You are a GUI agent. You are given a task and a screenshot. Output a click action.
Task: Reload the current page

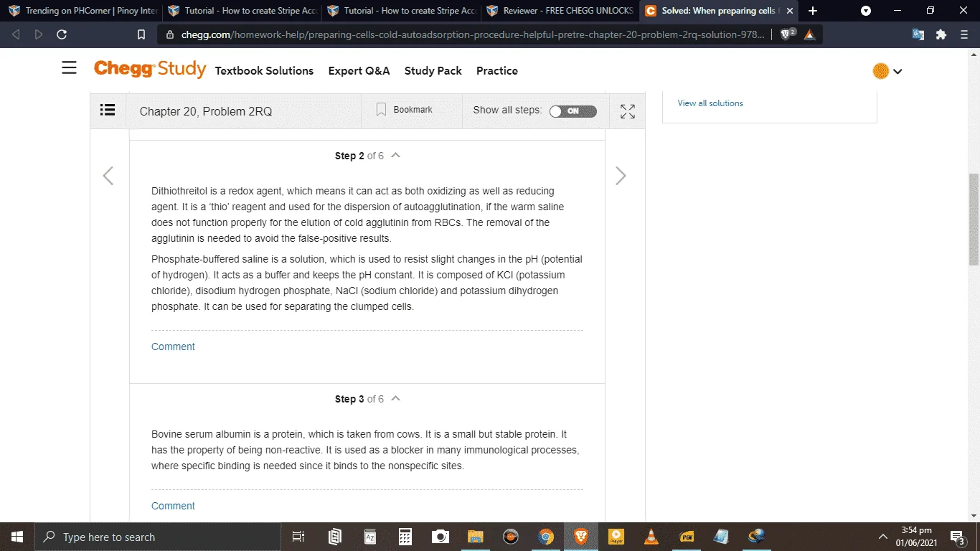coord(62,34)
